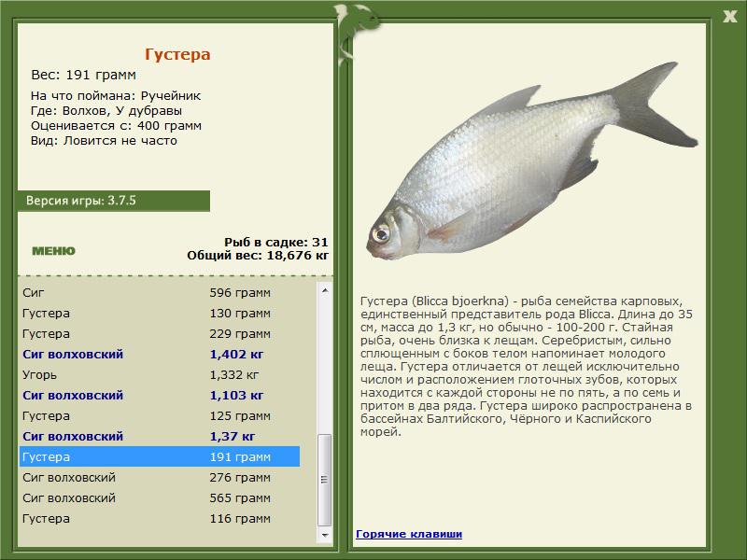Click the Оценивается с: 400 грамм line

click(116, 126)
